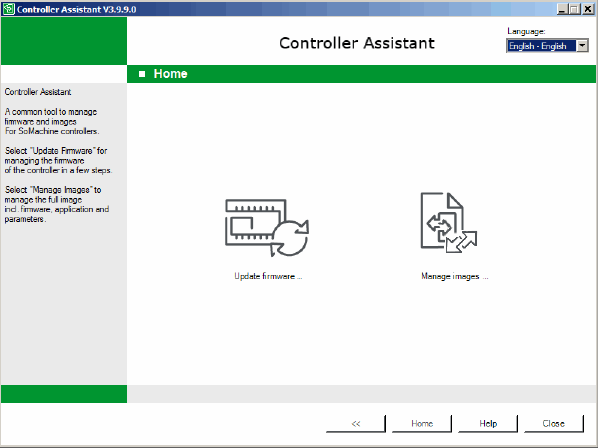Select the green Home heading bar
The image size is (598, 448).
click(362, 74)
